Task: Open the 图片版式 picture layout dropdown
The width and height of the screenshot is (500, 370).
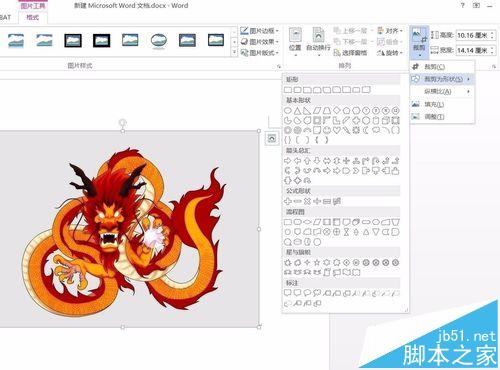Action: coord(260,53)
